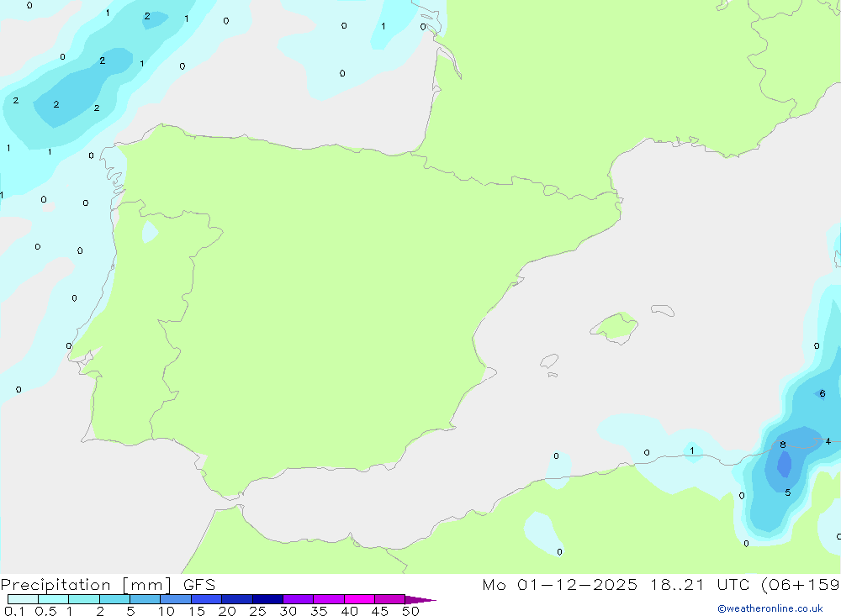Screen dimensions: 841x616
Task: Click the 30–35 mm purple legend swatch
Action: tap(298, 599)
